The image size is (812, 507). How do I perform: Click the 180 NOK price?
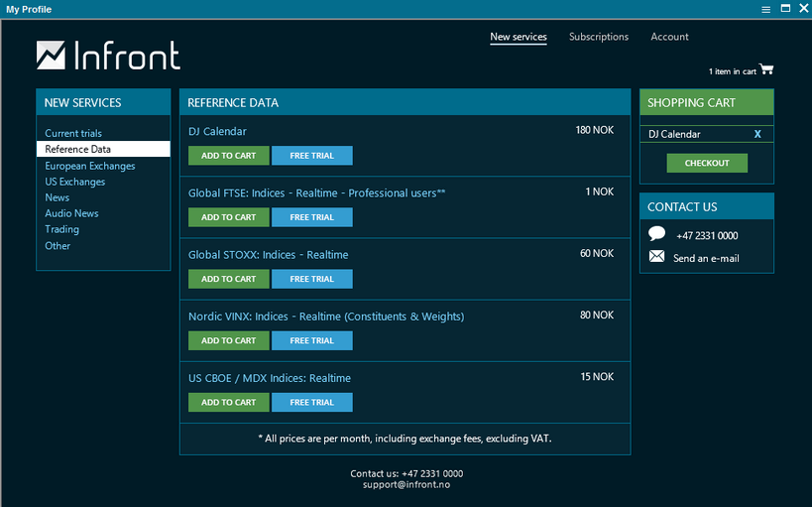tap(595, 130)
